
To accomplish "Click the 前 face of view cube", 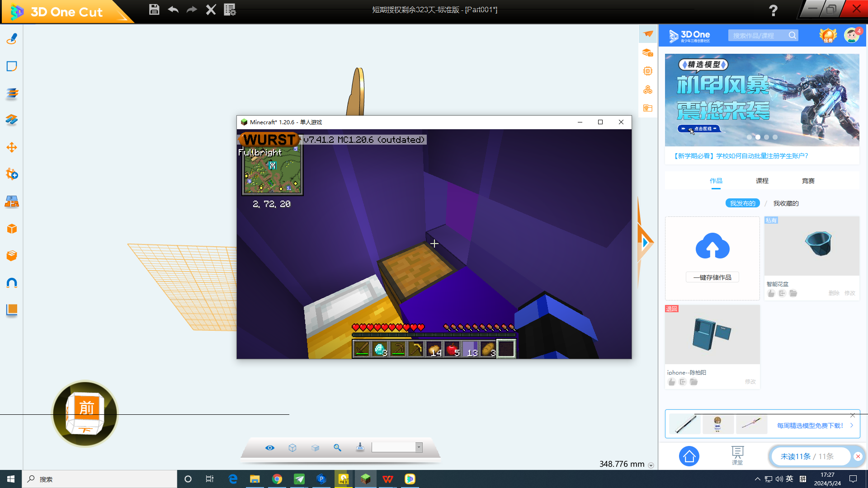I will (86, 408).
